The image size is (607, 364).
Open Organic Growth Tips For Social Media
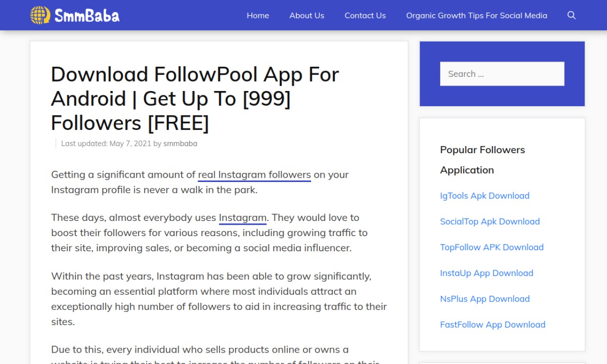(477, 15)
